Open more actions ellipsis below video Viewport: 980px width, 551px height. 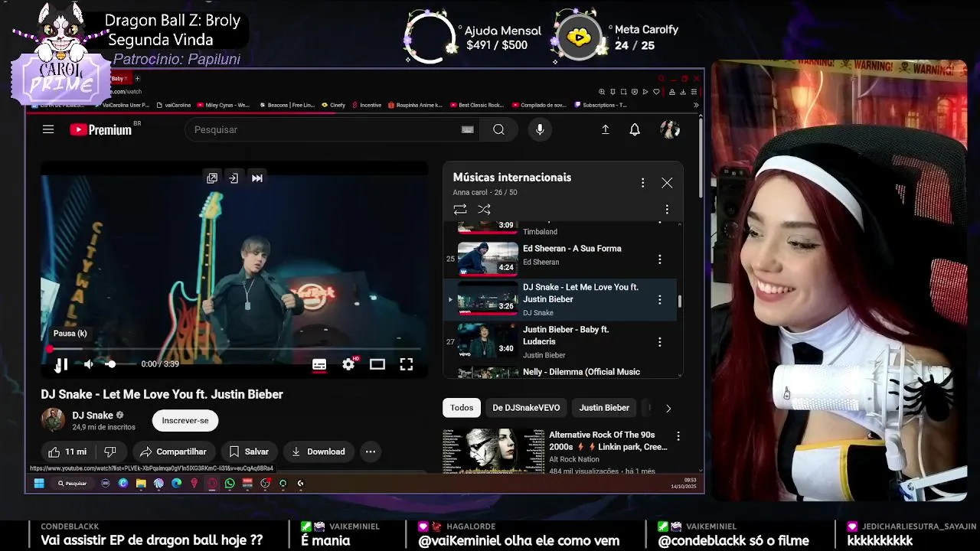click(371, 452)
